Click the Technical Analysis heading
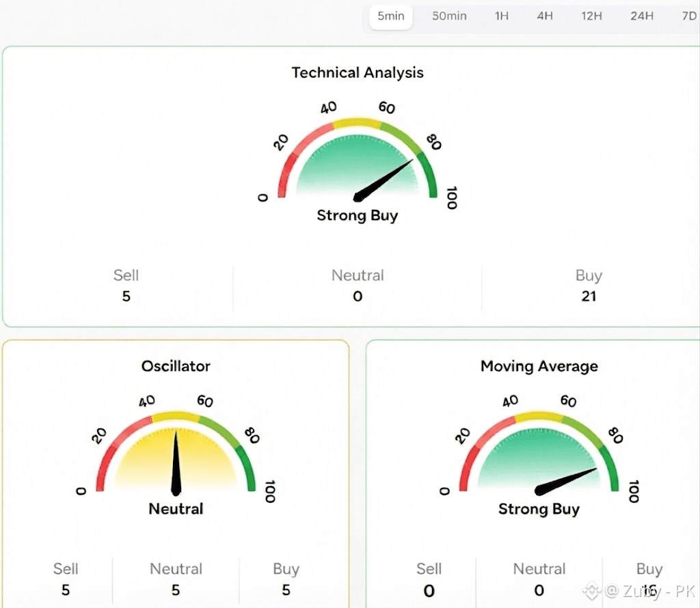Screen dimensions: 700x608 (358, 72)
